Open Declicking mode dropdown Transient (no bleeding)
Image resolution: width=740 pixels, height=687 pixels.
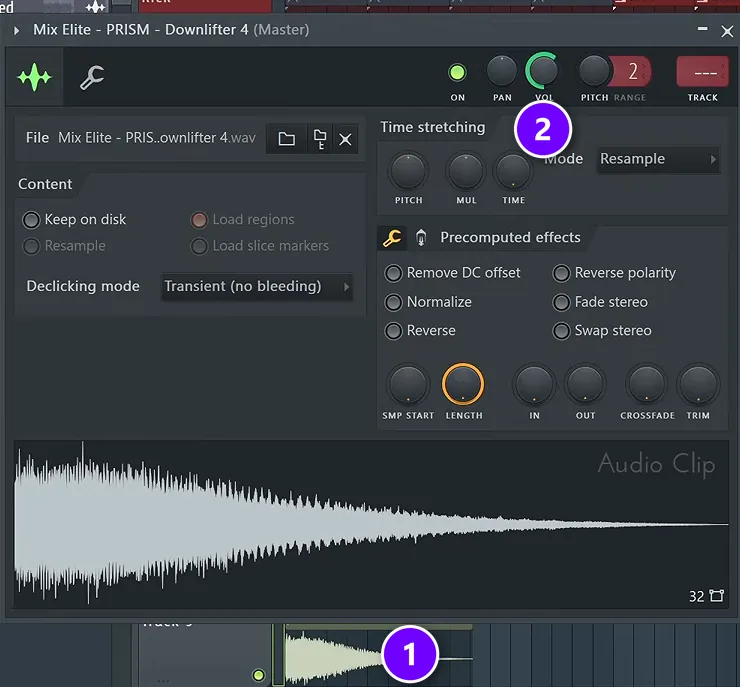(257, 286)
